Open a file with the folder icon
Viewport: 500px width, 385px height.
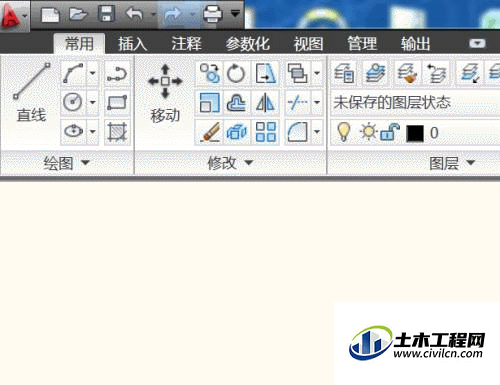pyautogui.click(x=78, y=15)
